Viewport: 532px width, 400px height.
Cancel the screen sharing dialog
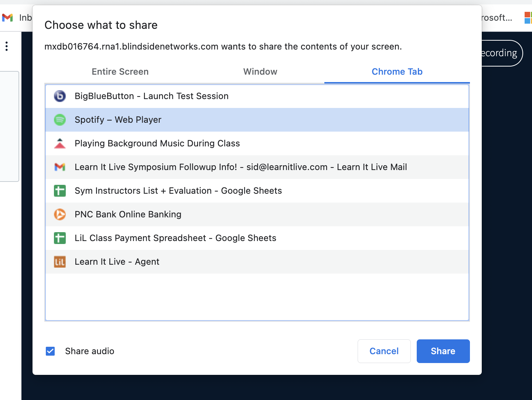[x=384, y=351]
